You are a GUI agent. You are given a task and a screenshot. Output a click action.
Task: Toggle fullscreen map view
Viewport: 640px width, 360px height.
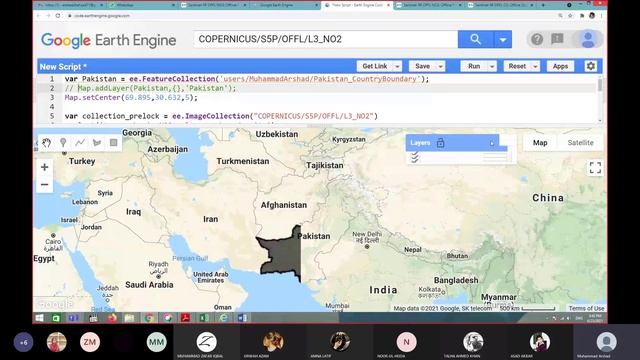click(x=595, y=167)
